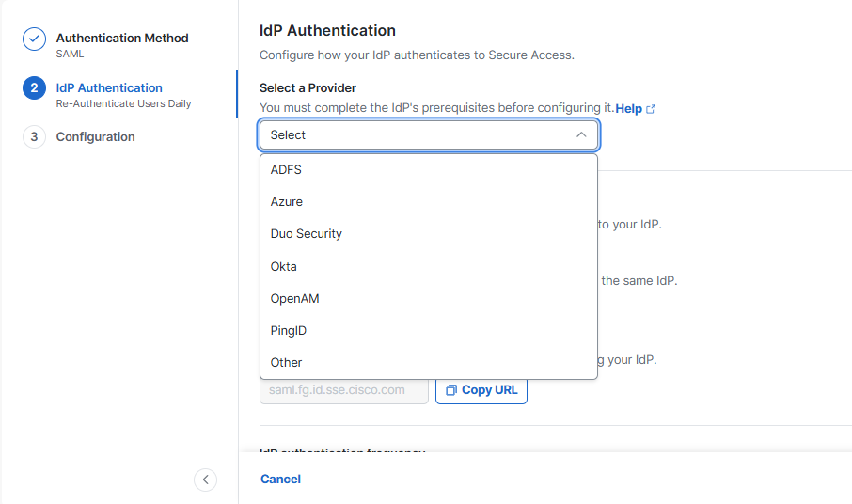Click the copy icon beside Copy URL
852x504 pixels.
[x=451, y=389]
